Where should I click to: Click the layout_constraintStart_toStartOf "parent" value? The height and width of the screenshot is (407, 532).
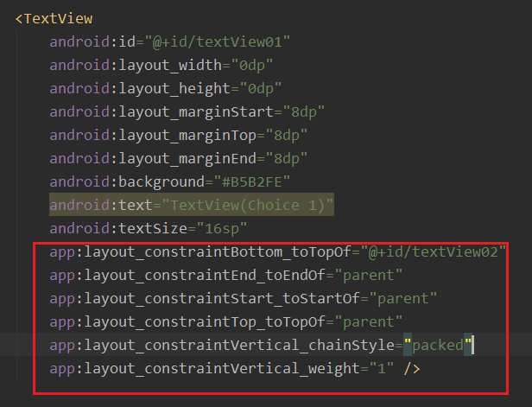403,298
